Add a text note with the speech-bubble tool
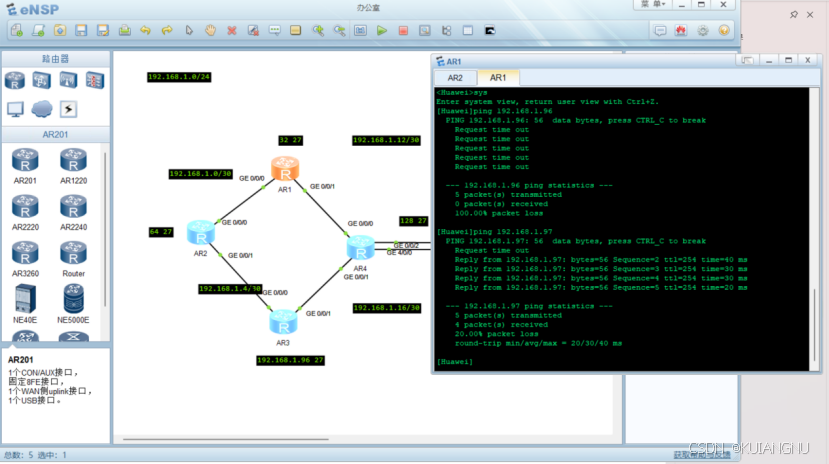 (x=274, y=31)
